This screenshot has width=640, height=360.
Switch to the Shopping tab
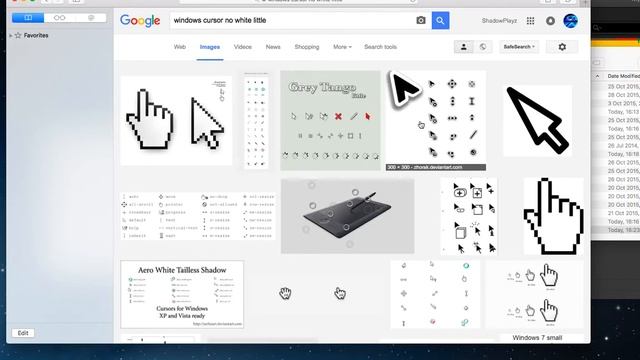(x=307, y=47)
